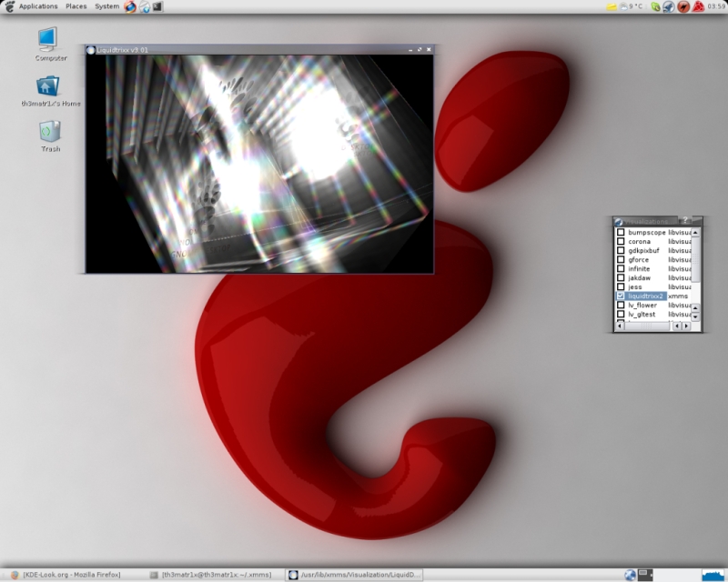Enable the infinite visualization checkbox
Viewport: 728px width, 582px height.
tap(621, 269)
